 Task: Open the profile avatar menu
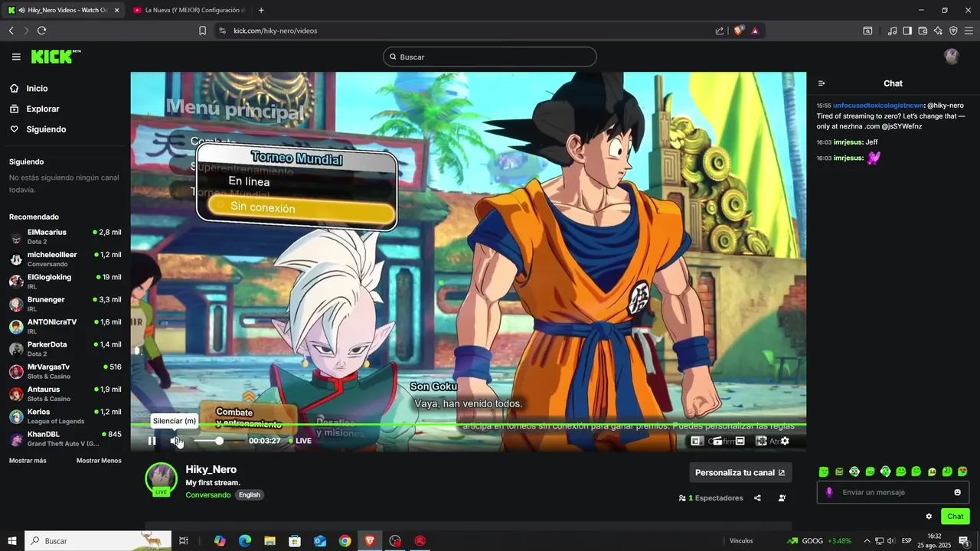[x=952, y=57]
